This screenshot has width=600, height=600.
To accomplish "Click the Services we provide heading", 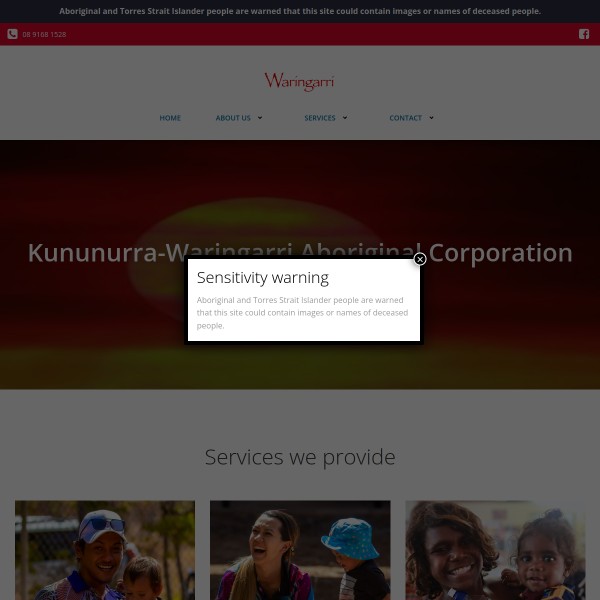I will (x=300, y=457).
